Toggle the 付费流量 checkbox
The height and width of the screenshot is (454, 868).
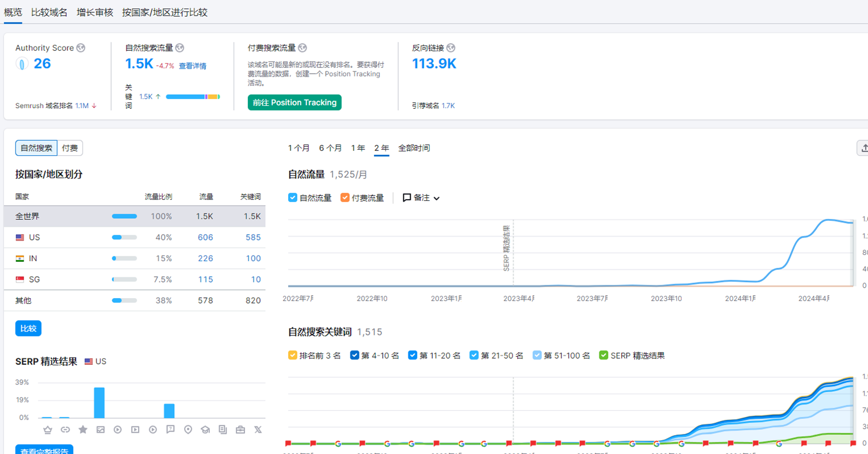pos(345,198)
